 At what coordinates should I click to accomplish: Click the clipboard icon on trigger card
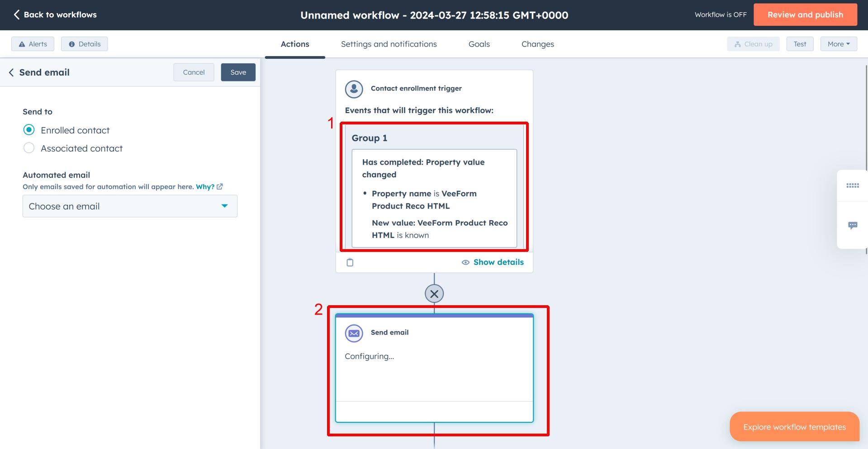click(350, 262)
